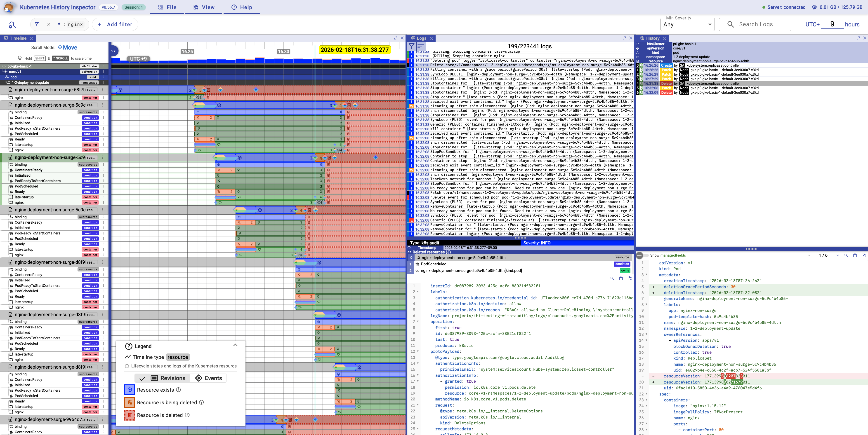This screenshot has width=868, height=435.
Task: Click the Session: 1 badge
Action: [133, 7]
